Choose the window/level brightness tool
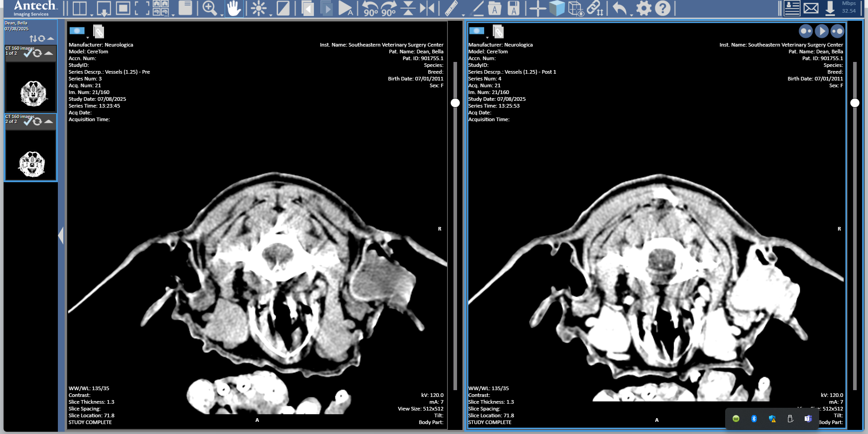Viewport: 868px width, 434px height. point(259,8)
